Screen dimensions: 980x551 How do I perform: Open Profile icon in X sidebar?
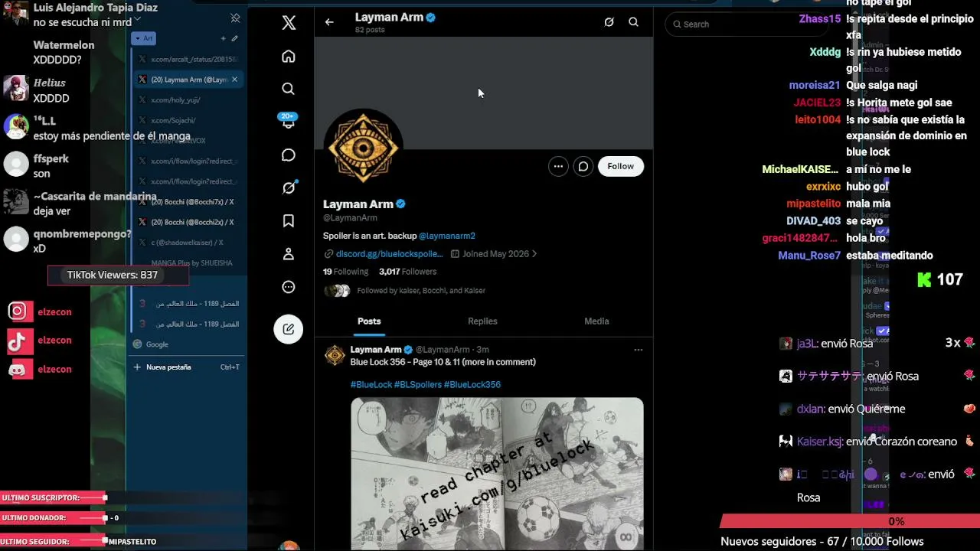coord(289,254)
